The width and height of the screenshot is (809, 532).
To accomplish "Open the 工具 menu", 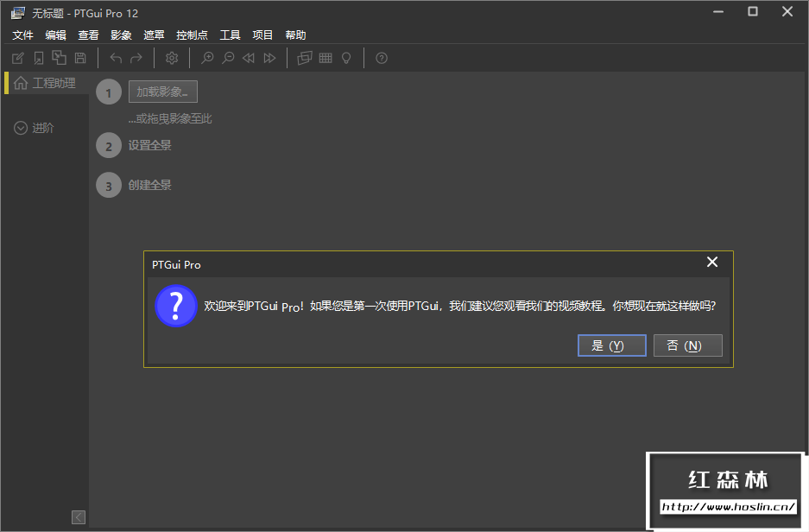I will coord(231,35).
